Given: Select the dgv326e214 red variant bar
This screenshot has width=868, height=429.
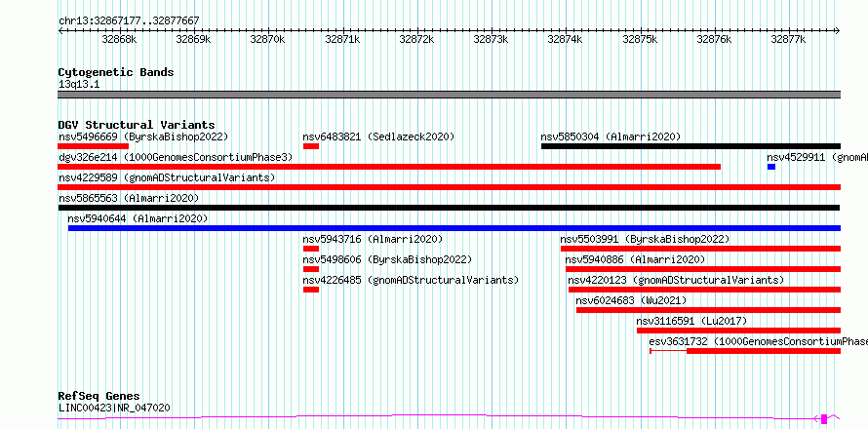Looking at the screenshot, I should 389,167.
